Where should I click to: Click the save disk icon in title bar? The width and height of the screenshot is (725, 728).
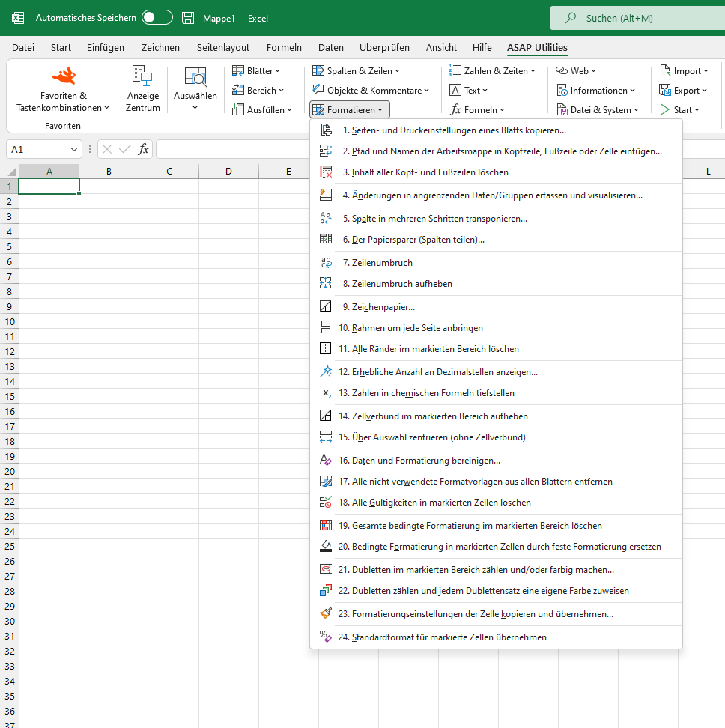[188, 18]
